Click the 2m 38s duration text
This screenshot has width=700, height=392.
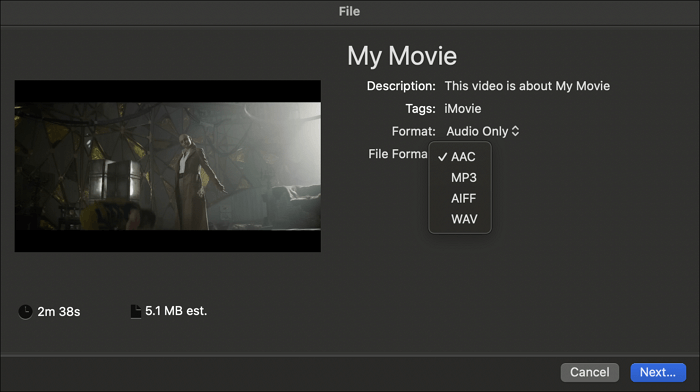click(x=58, y=312)
